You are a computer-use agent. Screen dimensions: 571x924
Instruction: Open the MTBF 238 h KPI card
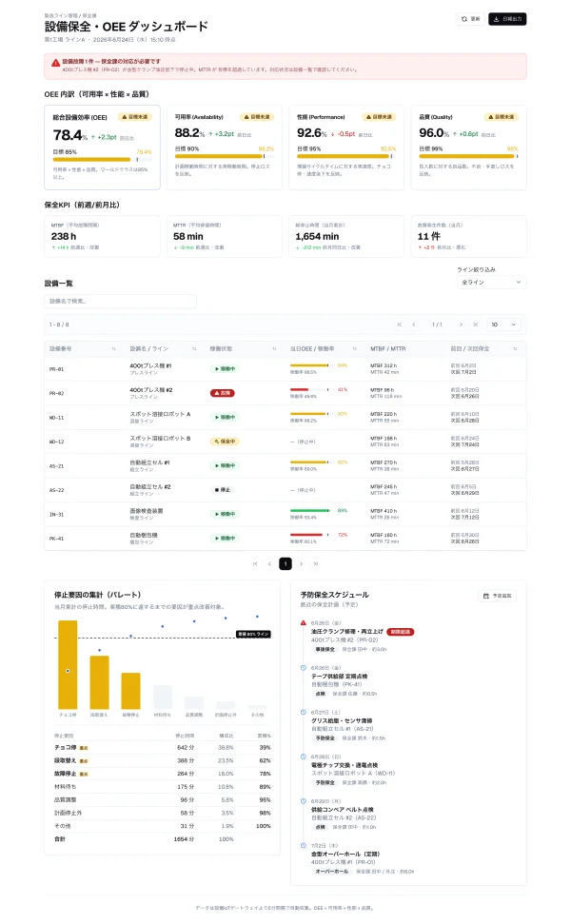click(x=102, y=236)
